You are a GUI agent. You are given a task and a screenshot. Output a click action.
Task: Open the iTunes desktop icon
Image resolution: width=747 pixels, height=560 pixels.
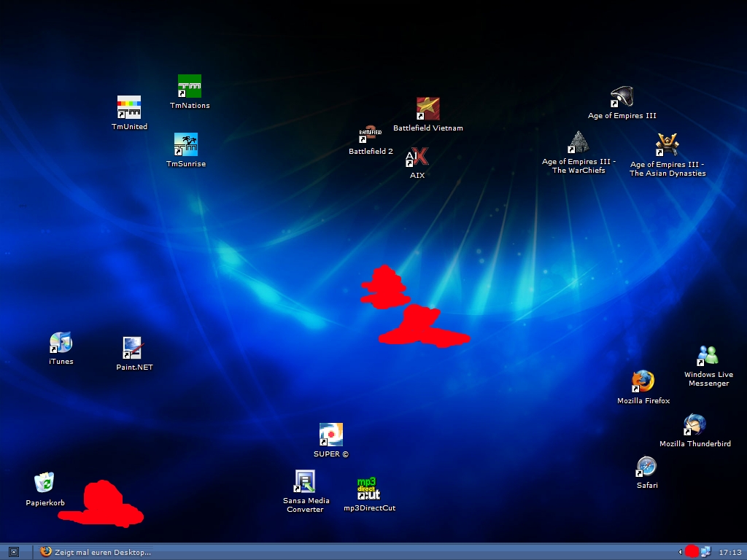(x=61, y=343)
